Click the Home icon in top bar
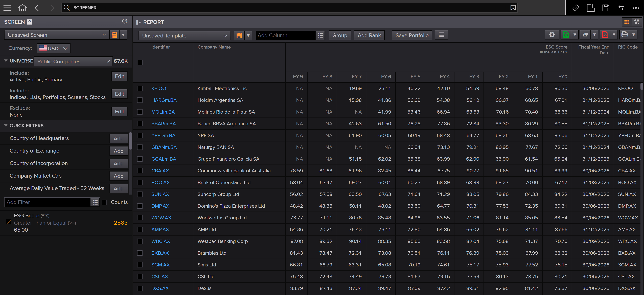Viewport: 644px width, 295px height. point(22,8)
